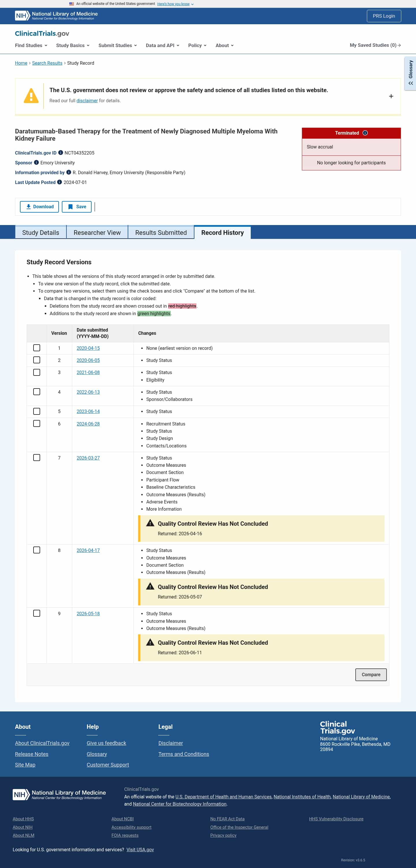
Task: Open HHS Vulnerability Disclosure link
Action: coord(336,819)
